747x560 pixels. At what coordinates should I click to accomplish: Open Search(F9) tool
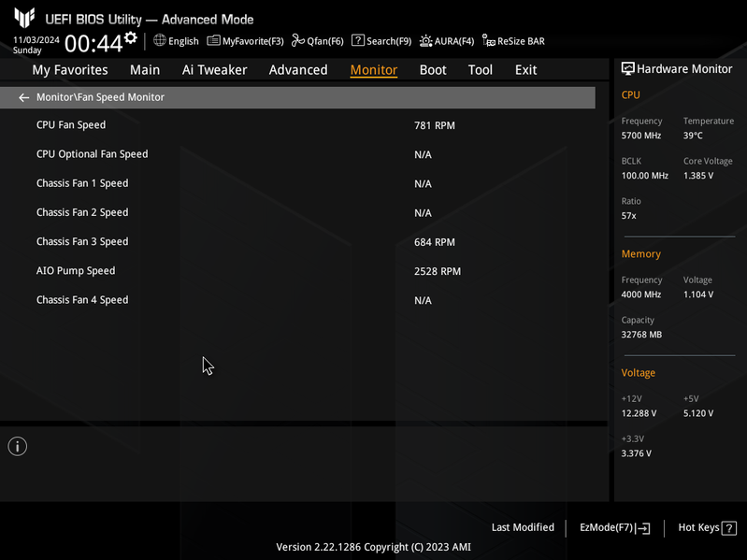381,41
